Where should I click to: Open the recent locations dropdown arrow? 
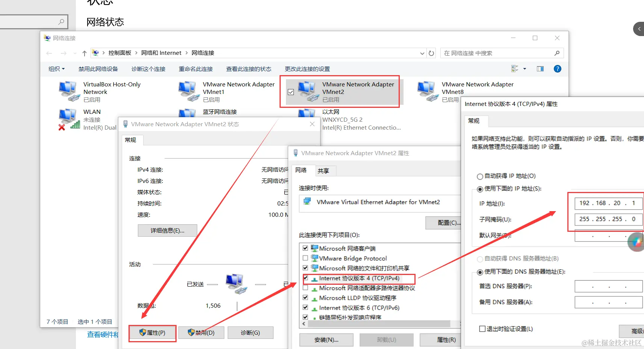(75, 53)
